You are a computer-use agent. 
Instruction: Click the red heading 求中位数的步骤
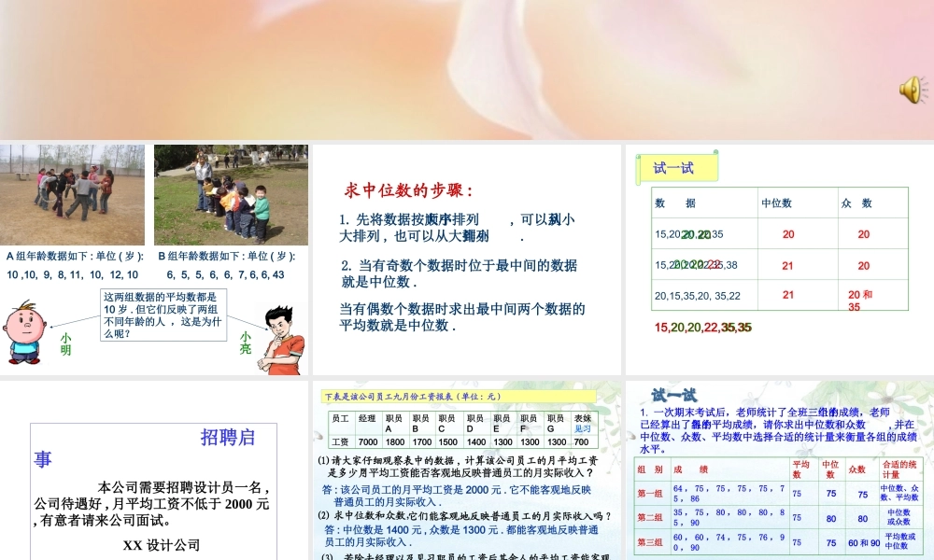coord(408,190)
